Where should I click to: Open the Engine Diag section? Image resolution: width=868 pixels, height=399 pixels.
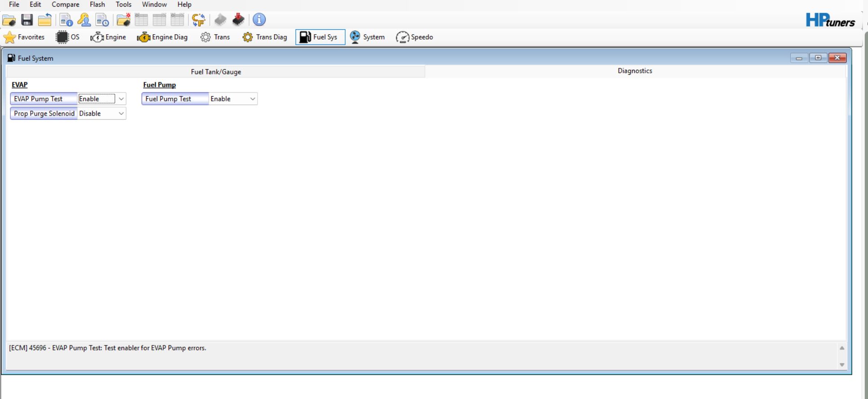pos(162,37)
